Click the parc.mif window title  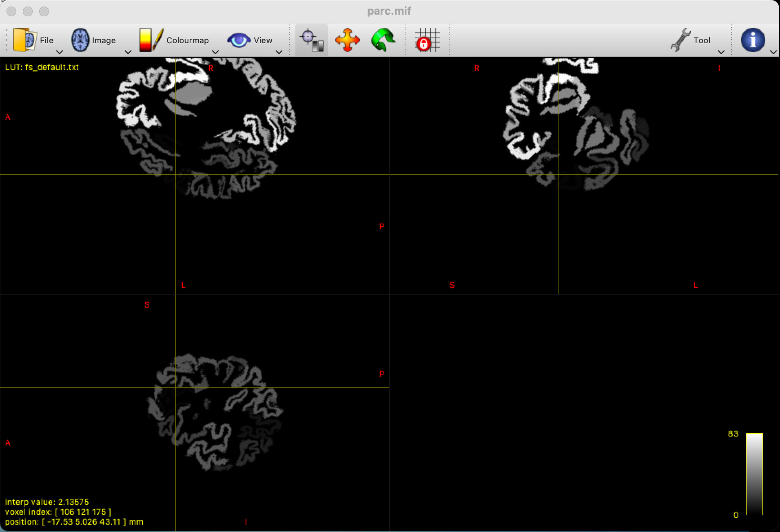coord(389,11)
